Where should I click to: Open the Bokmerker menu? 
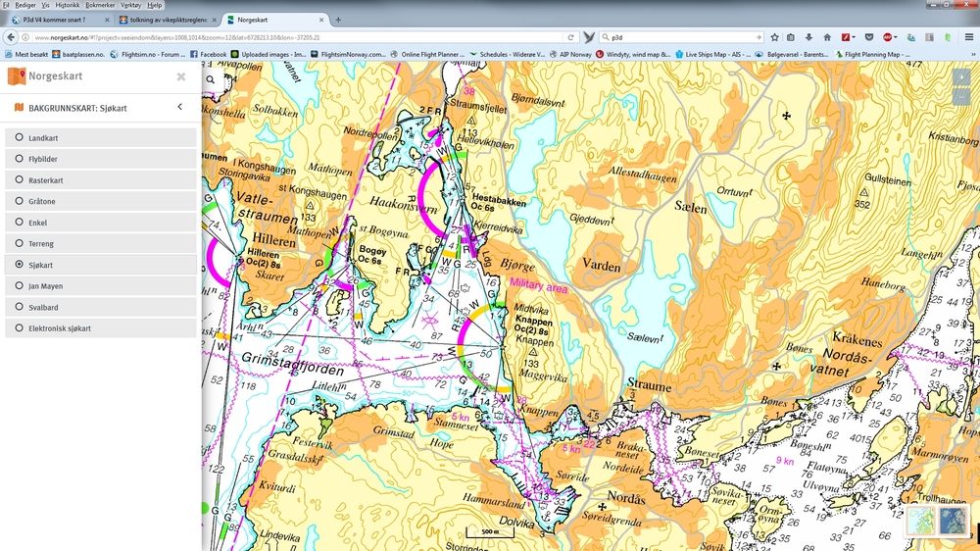(100, 5)
